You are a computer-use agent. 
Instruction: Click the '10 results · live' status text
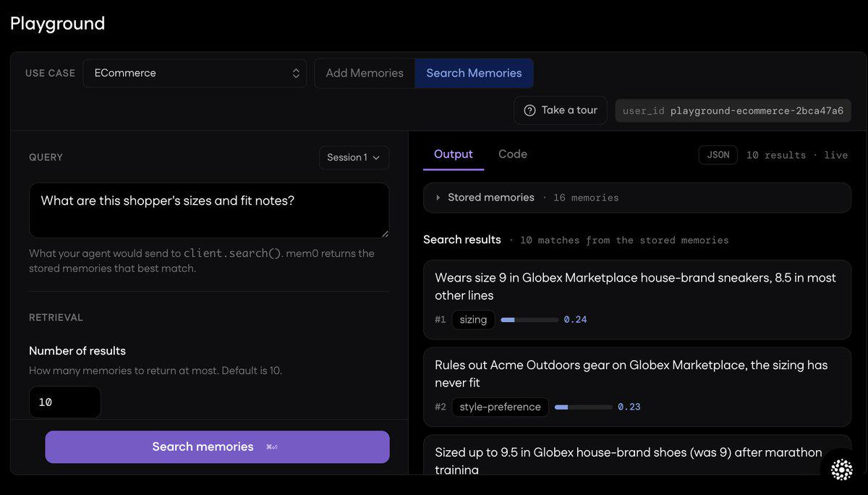click(x=797, y=155)
